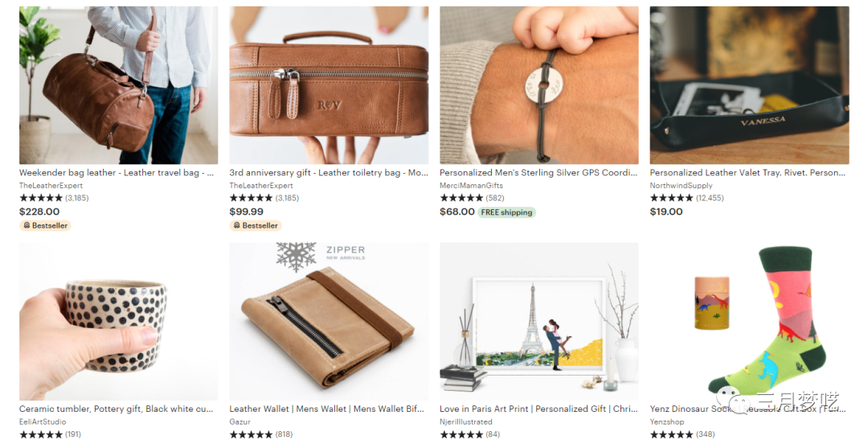Click the Bestseller badge under $228.00
The image size is (868, 440).
coord(45,225)
